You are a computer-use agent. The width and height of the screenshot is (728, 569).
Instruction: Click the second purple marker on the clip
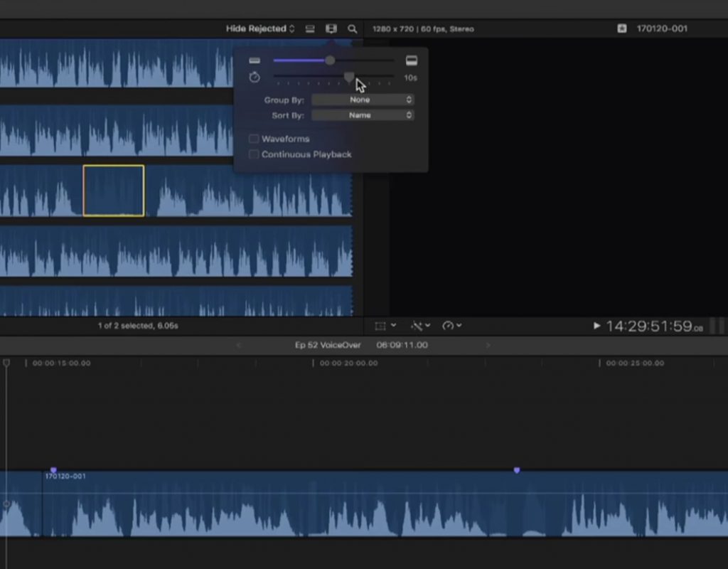point(517,470)
